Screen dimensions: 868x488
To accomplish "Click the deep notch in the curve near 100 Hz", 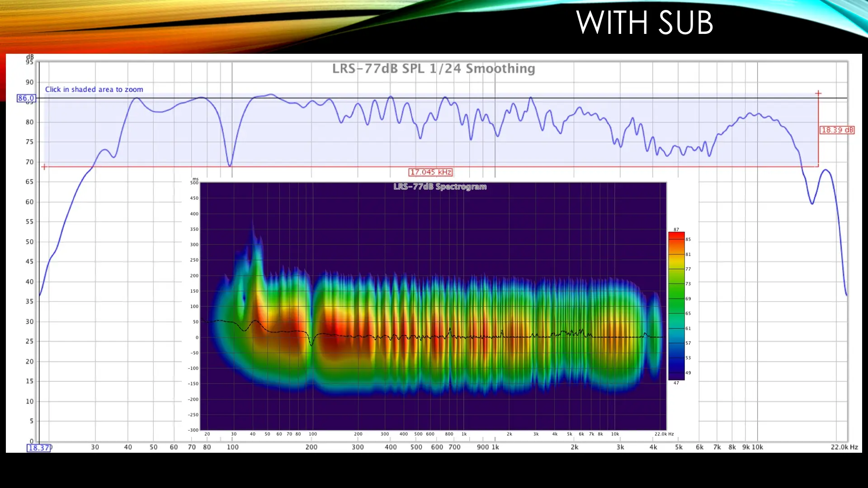I will pyautogui.click(x=230, y=165).
